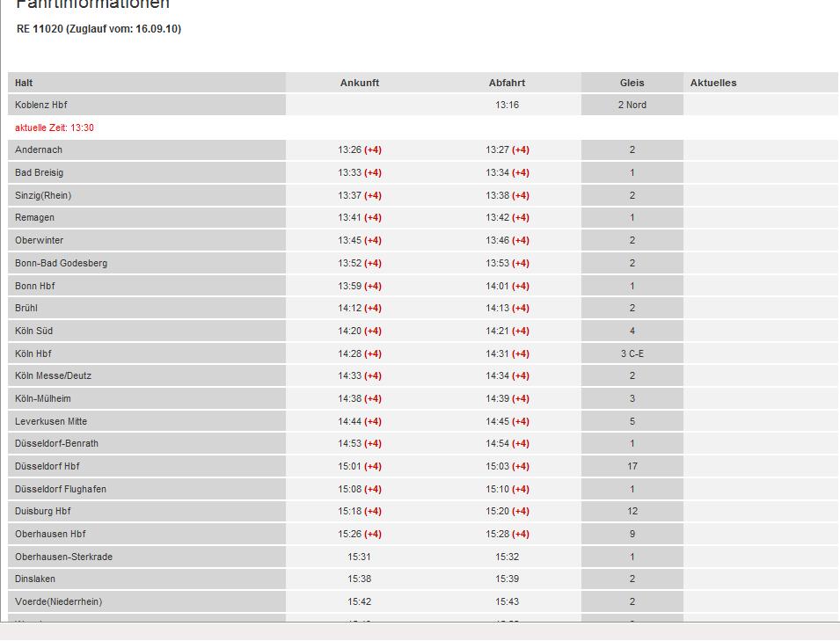Image resolution: width=840 pixels, height=641 pixels.
Task: Select the Andernach stop name
Action: 39,149
